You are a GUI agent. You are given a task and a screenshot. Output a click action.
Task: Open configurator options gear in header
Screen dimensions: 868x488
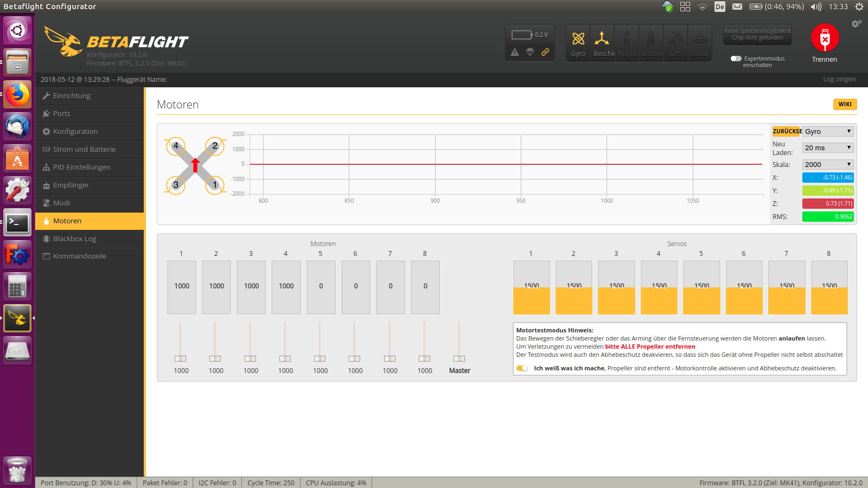856,24
